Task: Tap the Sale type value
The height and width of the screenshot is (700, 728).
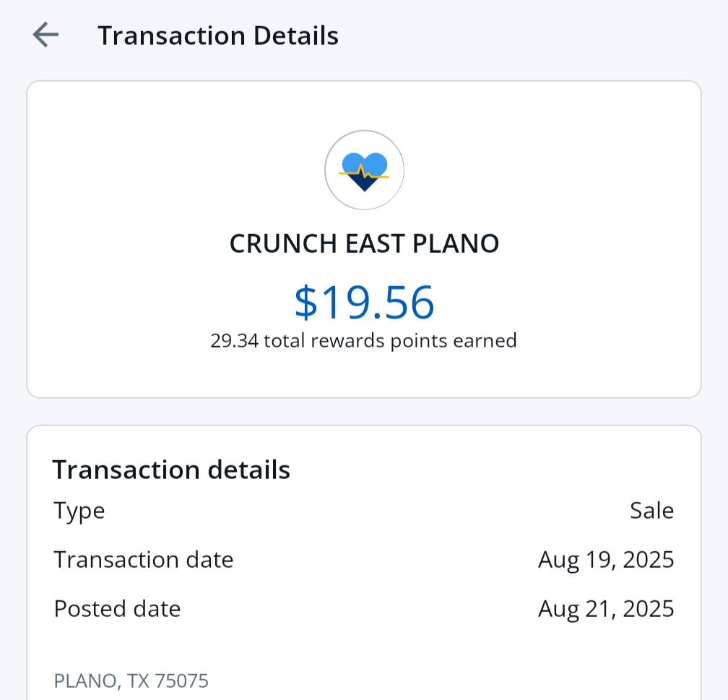Action: pyautogui.click(x=651, y=511)
